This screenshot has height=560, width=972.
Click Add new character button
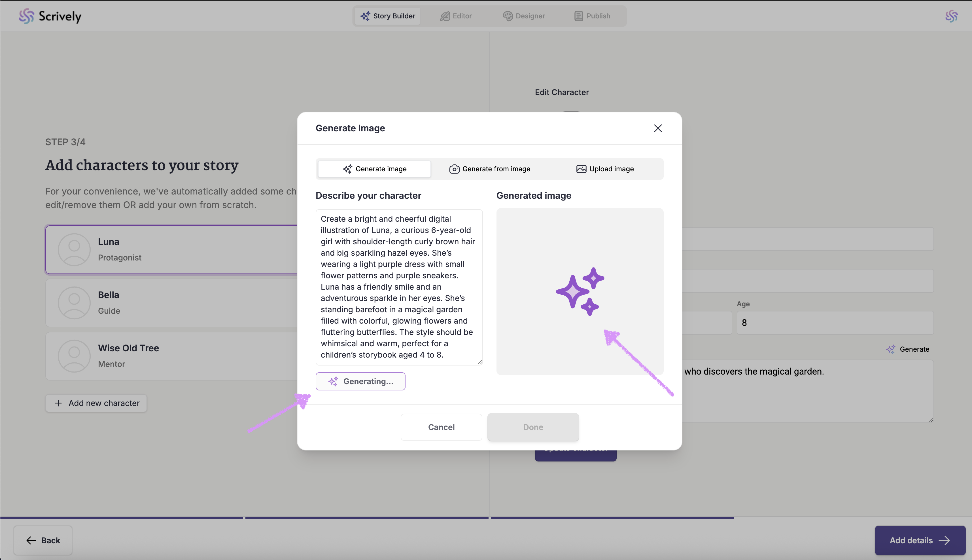point(96,403)
